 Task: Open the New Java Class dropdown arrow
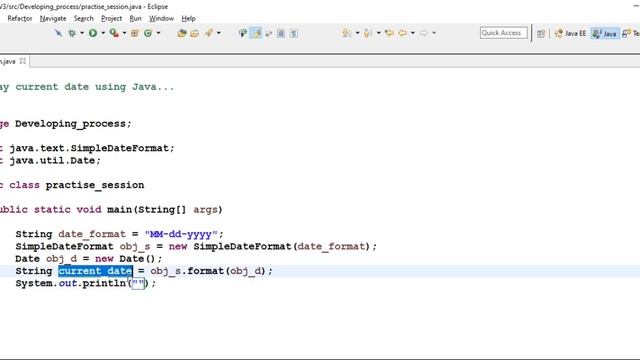coord(158,33)
